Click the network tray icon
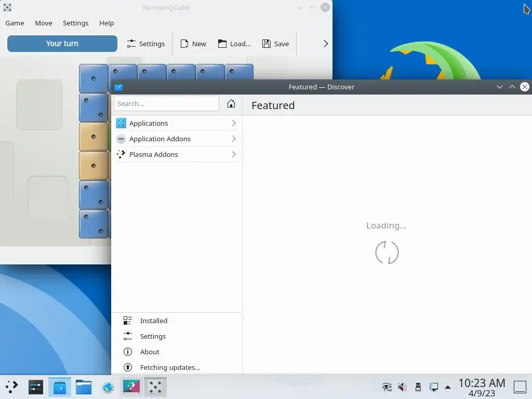532x399 pixels. click(x=434, y=387)
